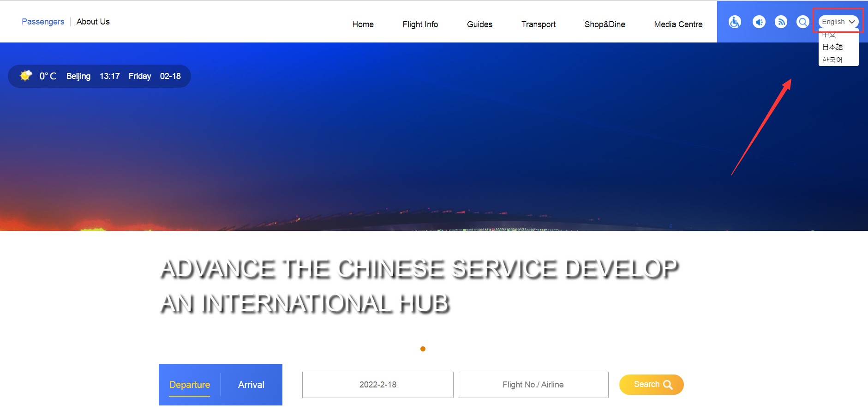Choose 中文 in the language list
Screen dimensions: 868x417
[x=829, y=35]
